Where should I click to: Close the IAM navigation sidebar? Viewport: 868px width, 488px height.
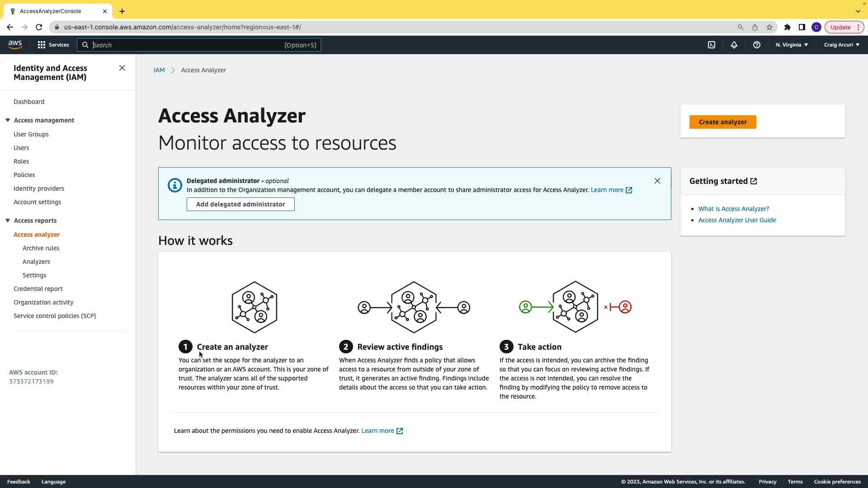coord(122,68)
